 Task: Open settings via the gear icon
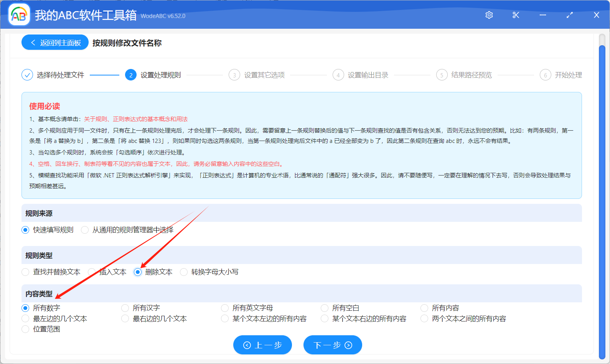(489, 15)
